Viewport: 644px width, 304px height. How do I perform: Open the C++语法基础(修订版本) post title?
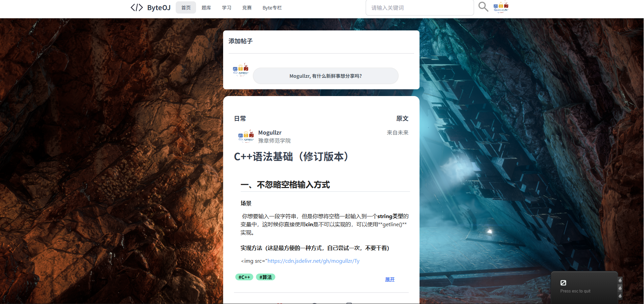(291, 157)
